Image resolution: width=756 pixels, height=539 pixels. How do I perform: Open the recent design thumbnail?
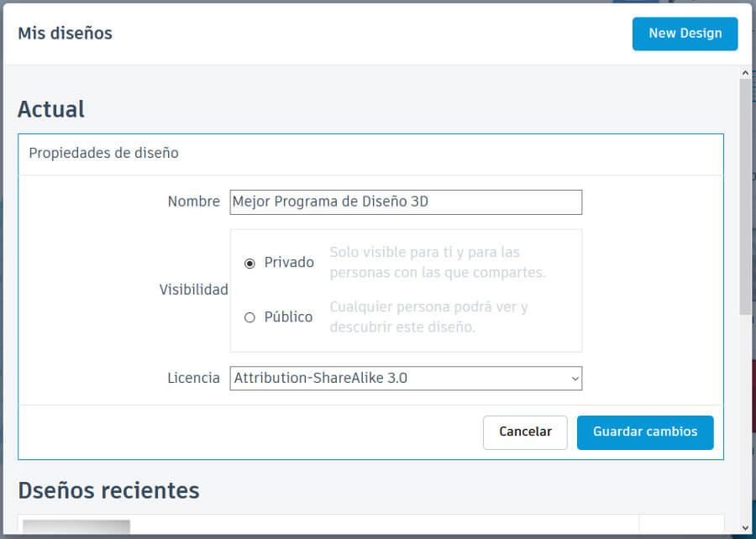[x=76, y=528]
